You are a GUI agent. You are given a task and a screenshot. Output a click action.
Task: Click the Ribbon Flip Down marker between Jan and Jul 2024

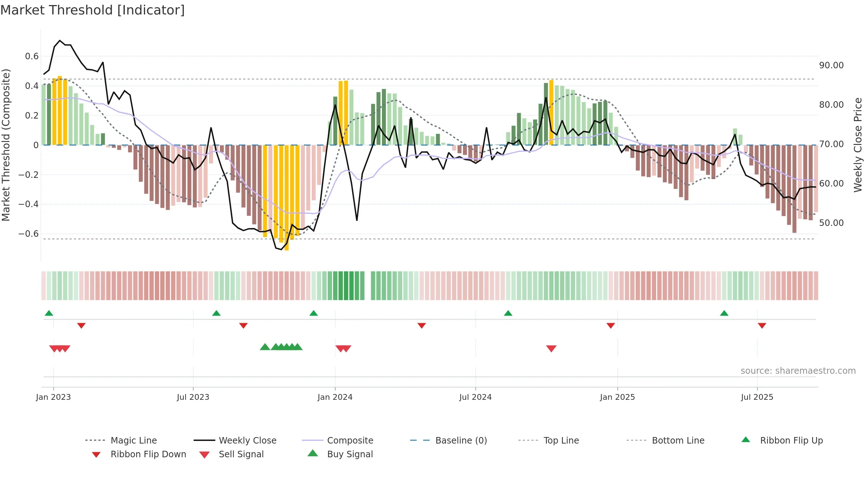[422, 326]
